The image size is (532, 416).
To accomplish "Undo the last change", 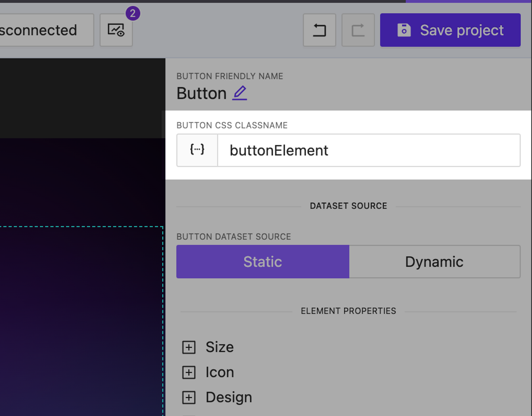I will click(319, 30).
